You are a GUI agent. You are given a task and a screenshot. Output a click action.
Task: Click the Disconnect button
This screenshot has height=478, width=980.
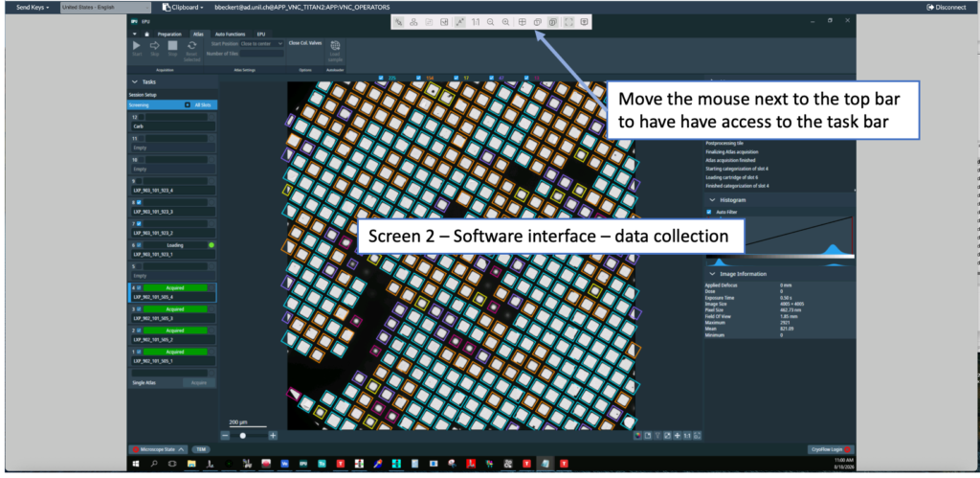[947, 8]
